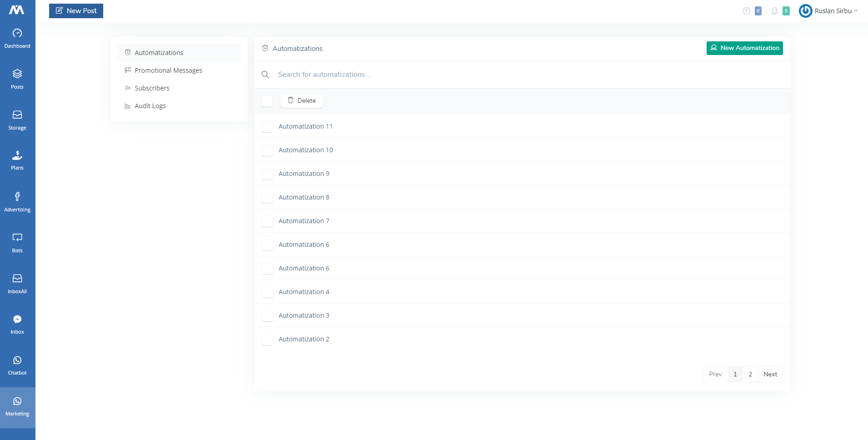This screenshot has height=440, width=868.
Task: Open Audit Logs in the side menu
Action: pyautogui.click(x=150, y=106)
